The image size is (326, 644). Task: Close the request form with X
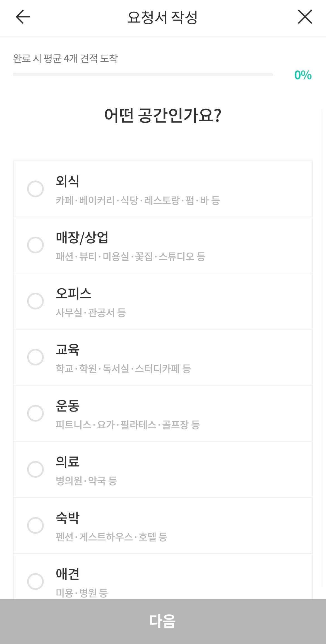pyautogui.click(x=305, y=17)
